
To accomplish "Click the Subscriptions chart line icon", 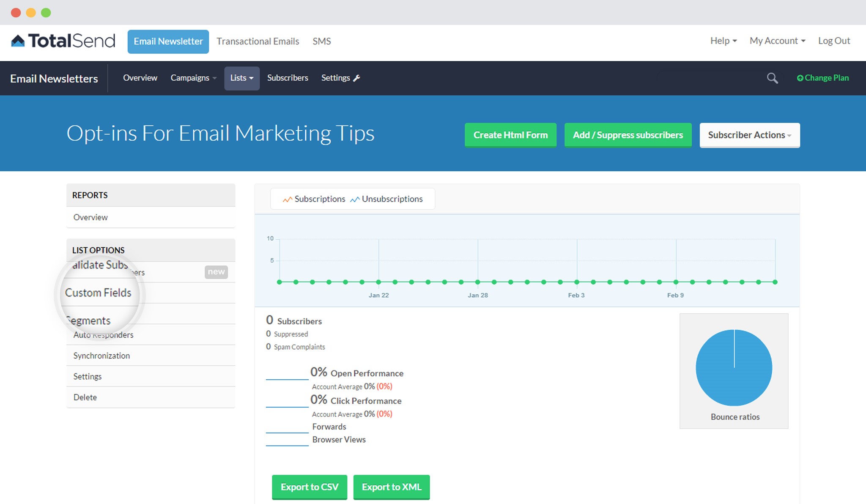I will (x=287, y=199).
